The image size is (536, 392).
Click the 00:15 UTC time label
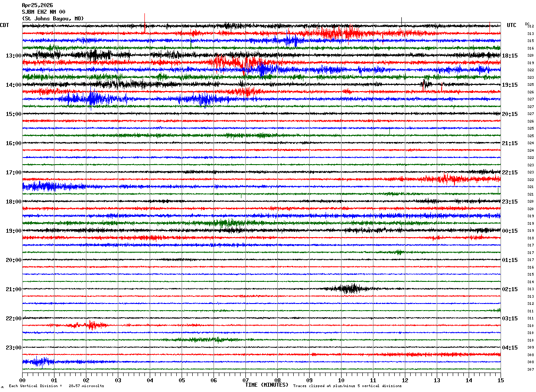[510, 231]
